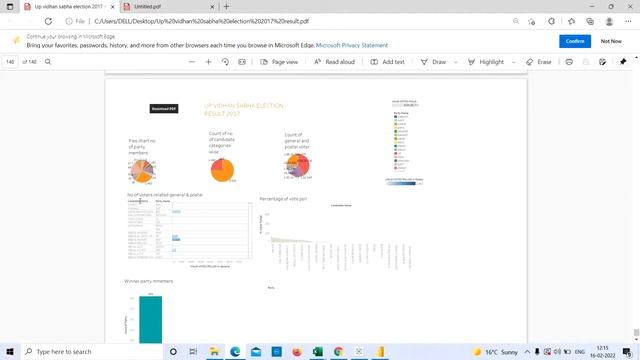Viewport: 640px width, 360px height.
Task: Open the notification center
Action: [x=627, y=351]
